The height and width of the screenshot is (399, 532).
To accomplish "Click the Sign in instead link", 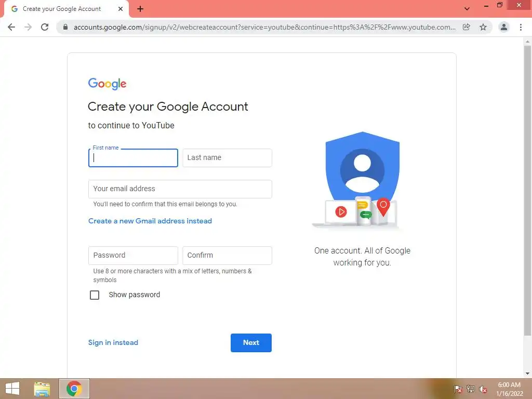I will 113,343.
